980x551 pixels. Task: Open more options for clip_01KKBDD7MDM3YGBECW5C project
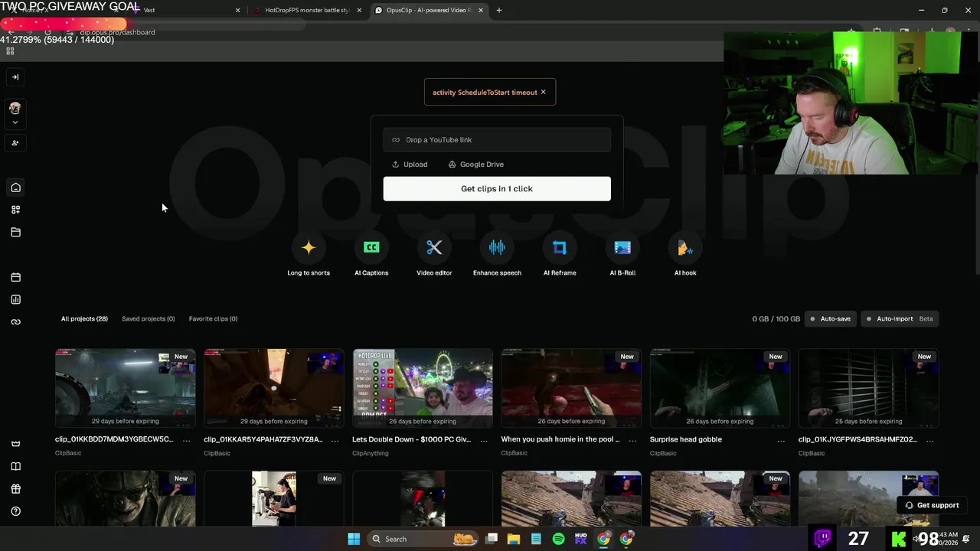coord(186,440)
